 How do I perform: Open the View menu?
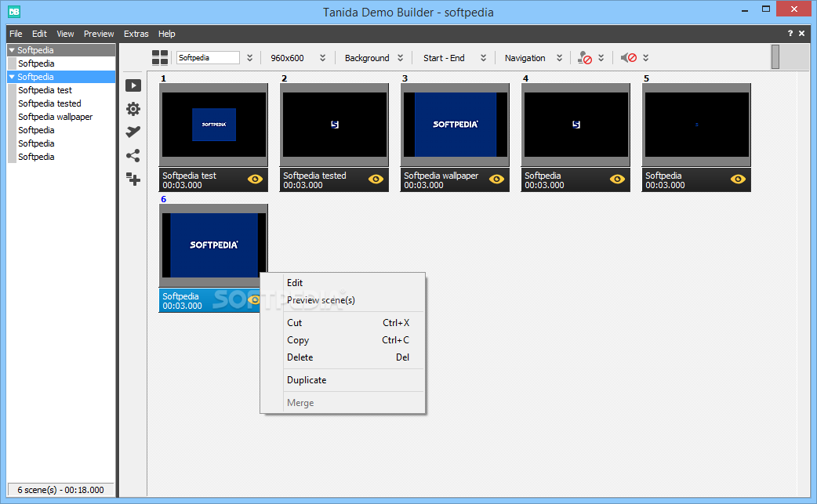tap(65, 34)
